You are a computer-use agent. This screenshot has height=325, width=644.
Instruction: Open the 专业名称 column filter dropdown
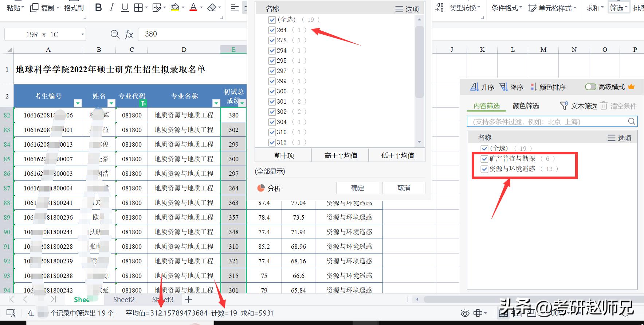pos(216,103)
